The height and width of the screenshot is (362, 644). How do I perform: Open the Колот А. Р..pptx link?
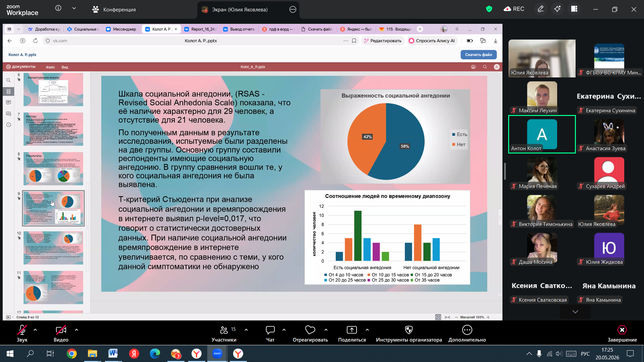point(22,55)
